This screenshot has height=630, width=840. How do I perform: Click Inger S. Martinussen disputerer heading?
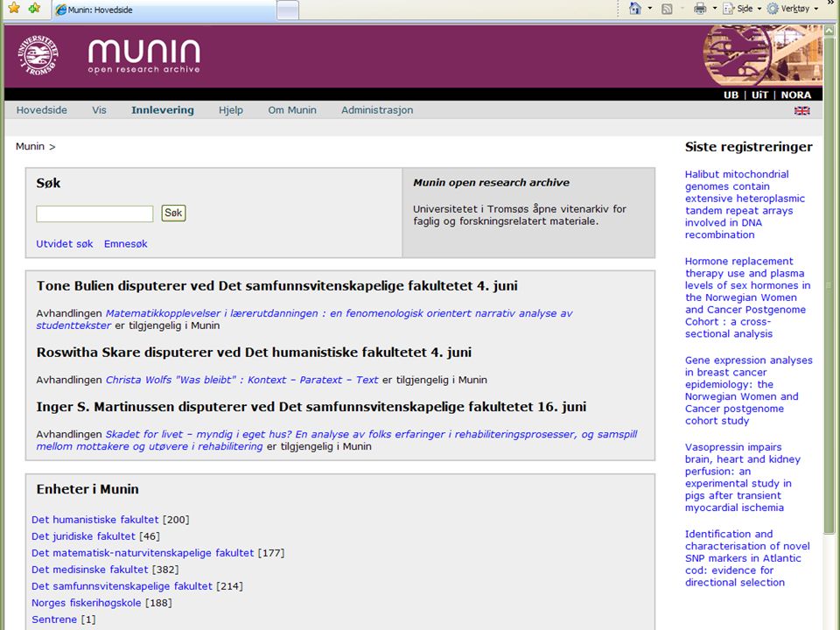coord(311,407)
